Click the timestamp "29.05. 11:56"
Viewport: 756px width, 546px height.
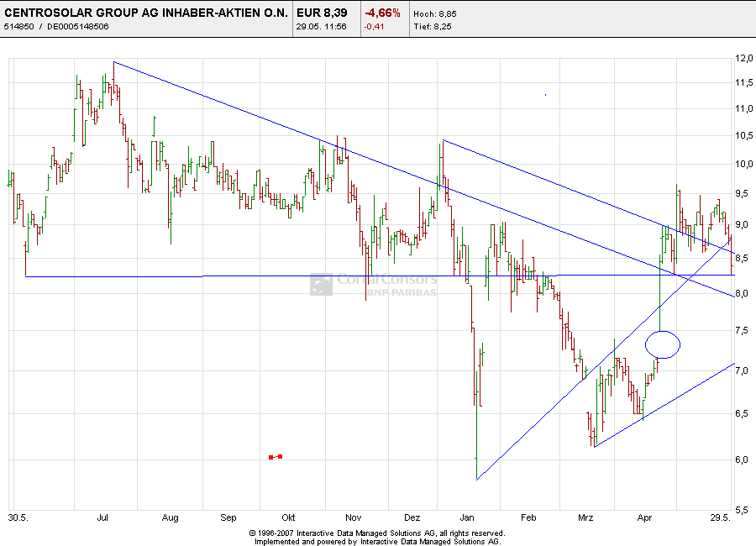[x=321, y=27]
